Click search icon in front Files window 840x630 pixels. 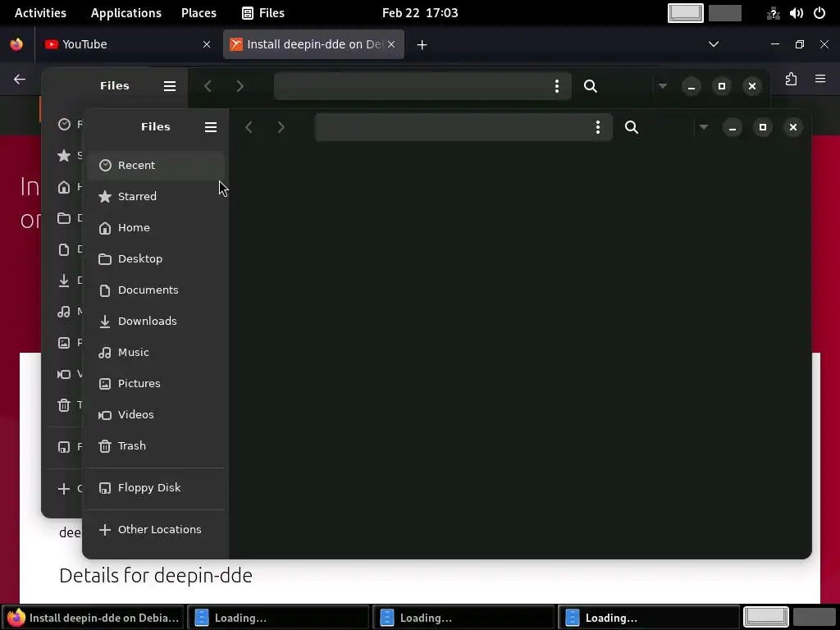point(632,127)
